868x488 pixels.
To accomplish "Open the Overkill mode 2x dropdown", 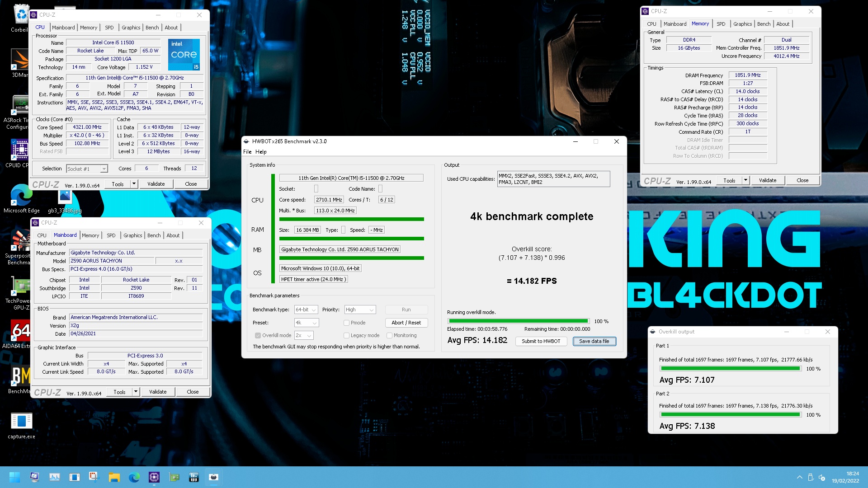I will pyautogui.click(x=304, y=335).
